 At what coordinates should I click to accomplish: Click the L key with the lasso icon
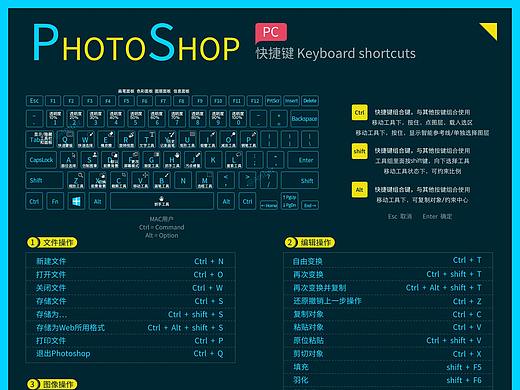(x=234, y=160)
